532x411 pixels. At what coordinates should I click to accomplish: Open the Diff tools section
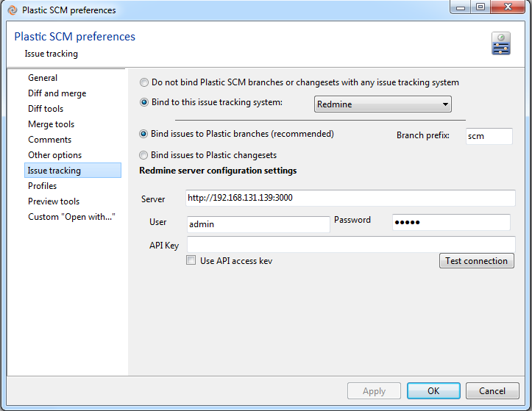(x=46, y=109)
